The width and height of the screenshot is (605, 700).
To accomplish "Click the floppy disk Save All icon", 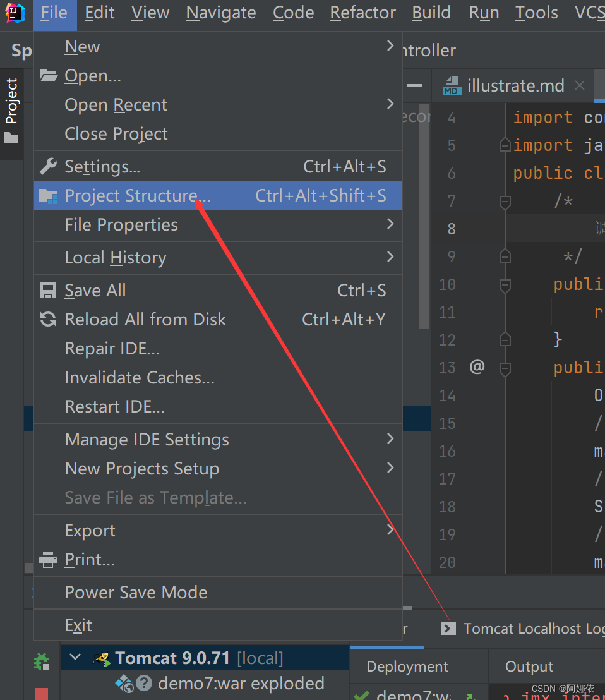I will coord(48,291).
